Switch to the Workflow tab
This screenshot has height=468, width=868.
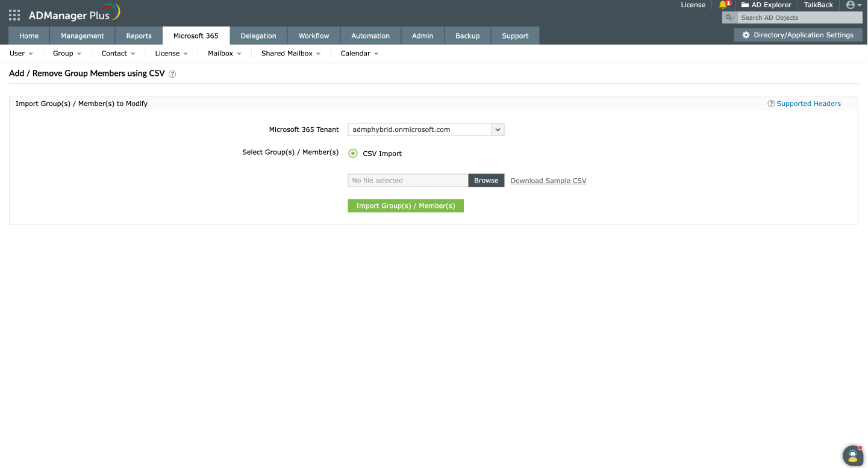point(314,36)
